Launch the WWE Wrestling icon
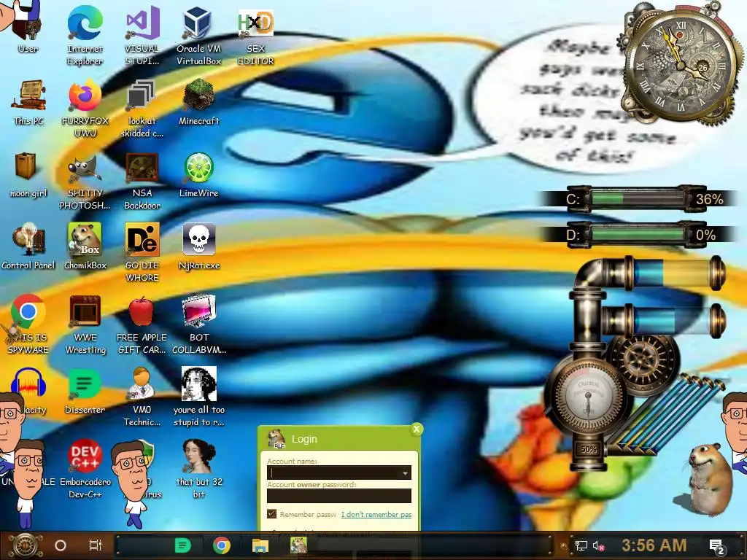This screenshot has width=747, height=560. 85,324
